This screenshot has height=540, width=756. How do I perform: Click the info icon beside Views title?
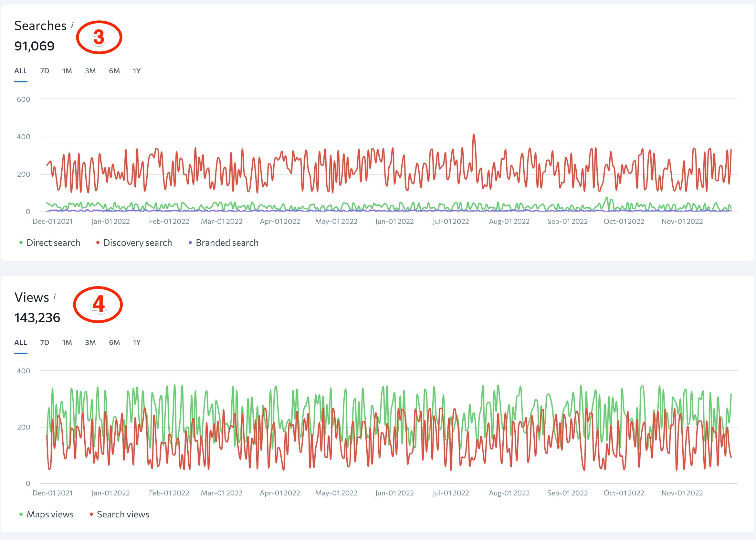tap(55, 296)
